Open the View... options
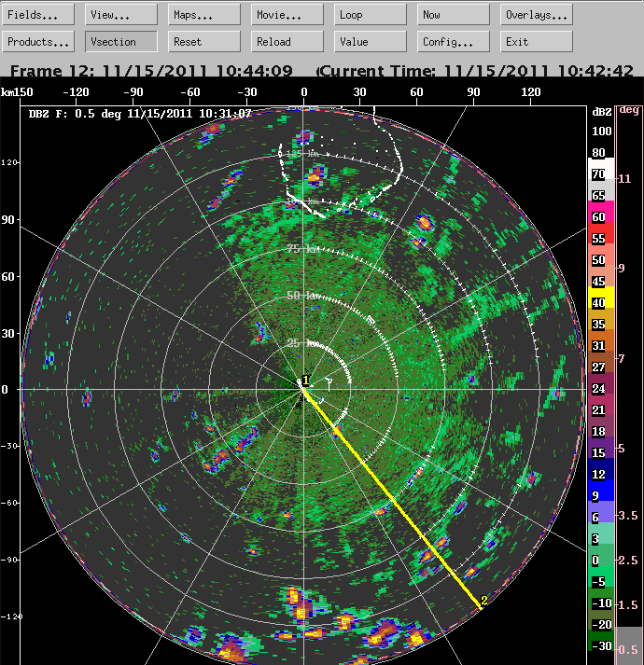644x665 pixels. coord(121,15)
